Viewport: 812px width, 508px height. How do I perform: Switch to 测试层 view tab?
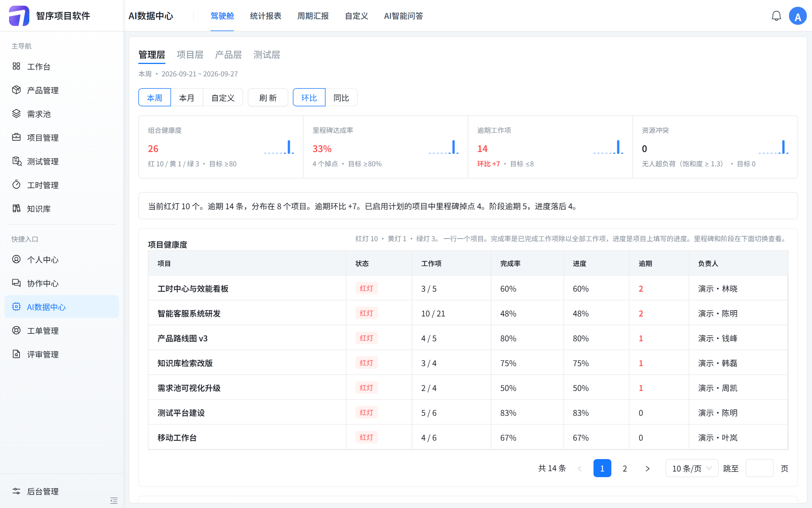pos(267,55)
